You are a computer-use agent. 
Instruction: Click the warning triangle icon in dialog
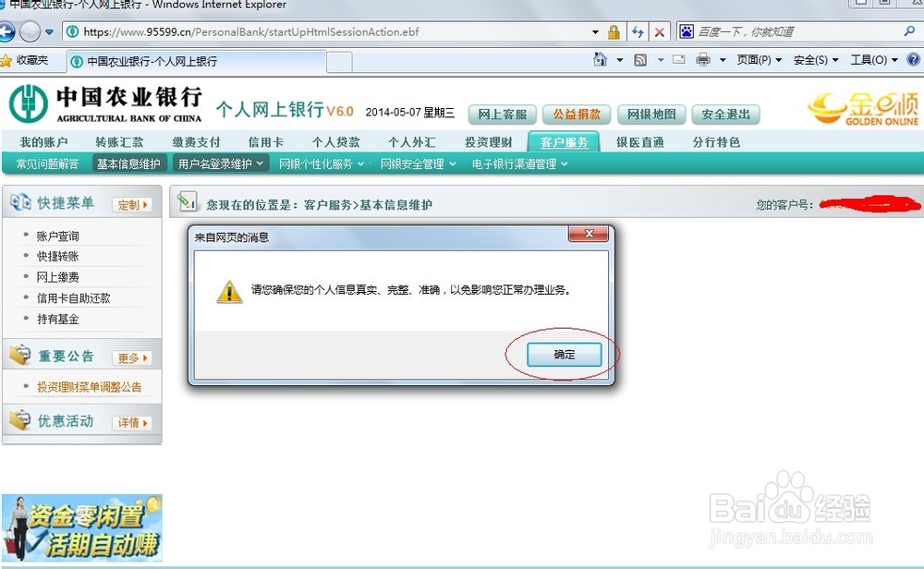tap(229, 292)
